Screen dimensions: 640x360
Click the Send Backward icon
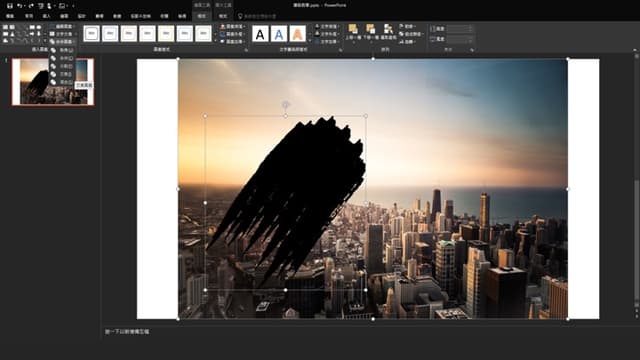tap(371, 32)
